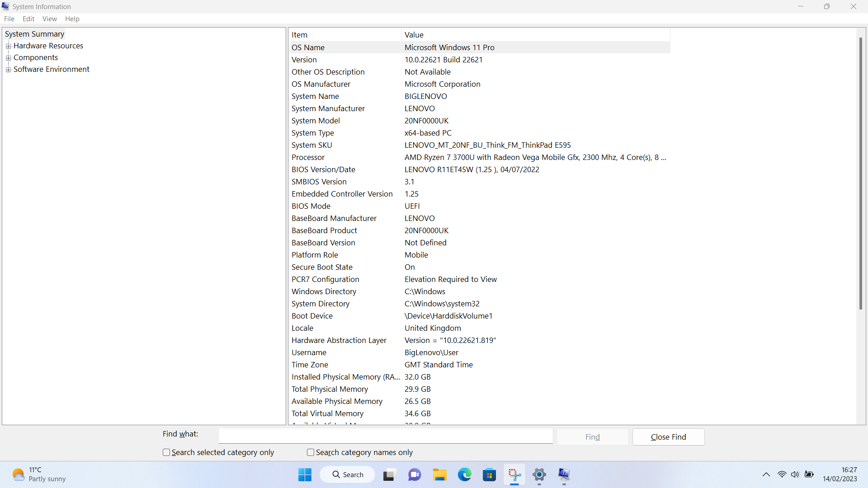Open the View menu
Screen dimensions: 868x488
pyautogui.click(x=50, y=19)
